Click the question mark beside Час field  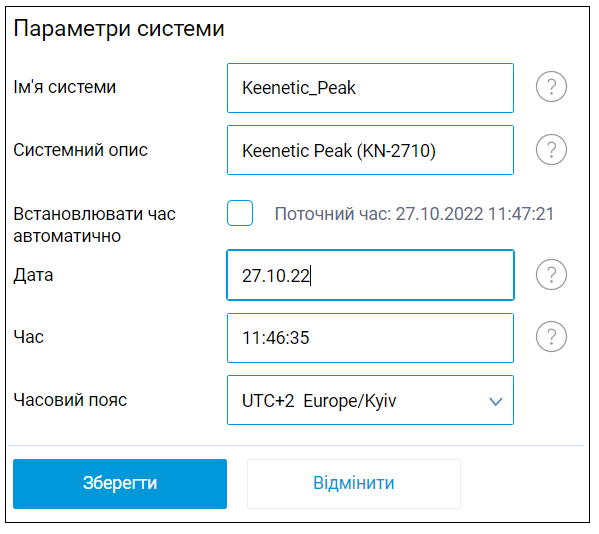point(551,337)
